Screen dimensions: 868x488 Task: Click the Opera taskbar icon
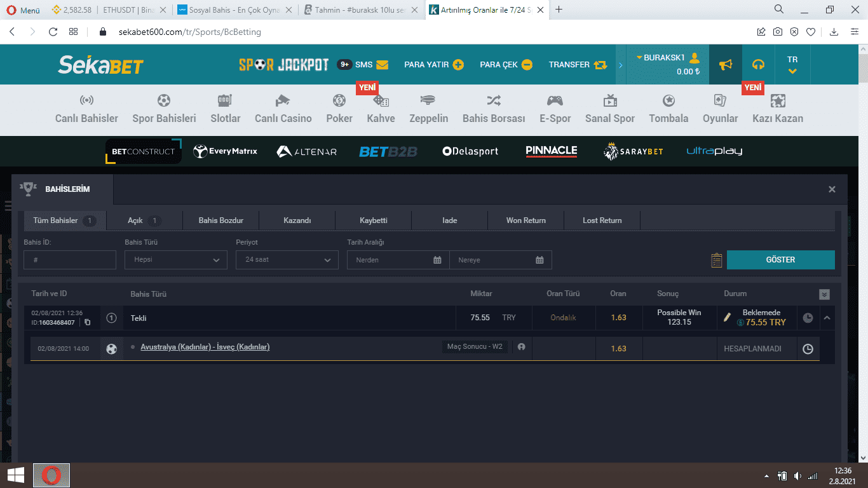click(51, 475)
